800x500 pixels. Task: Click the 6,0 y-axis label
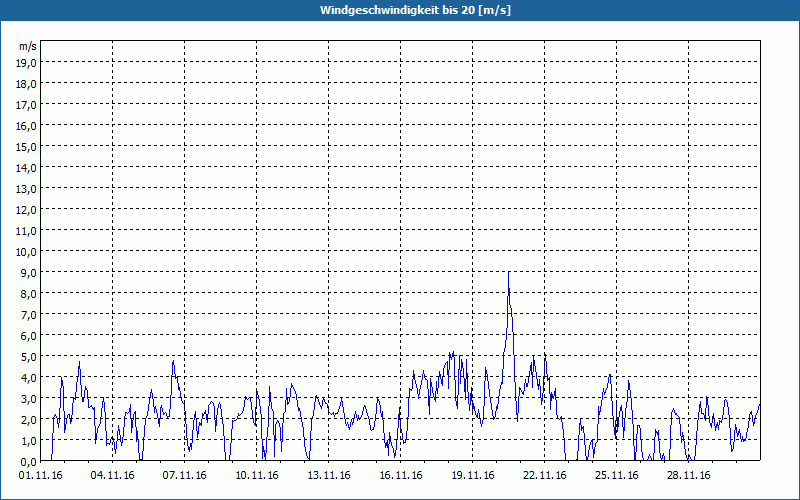[28, 336]
